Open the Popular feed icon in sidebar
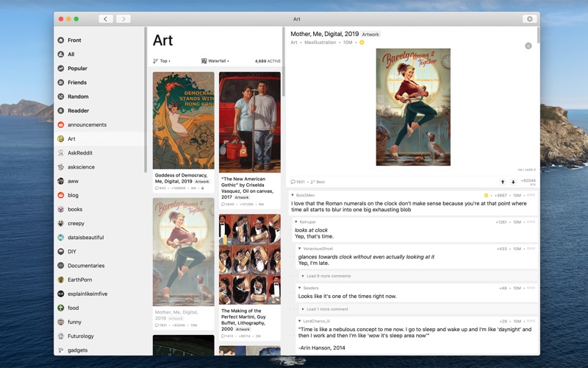The image size is (588, 368). [61, 68]
